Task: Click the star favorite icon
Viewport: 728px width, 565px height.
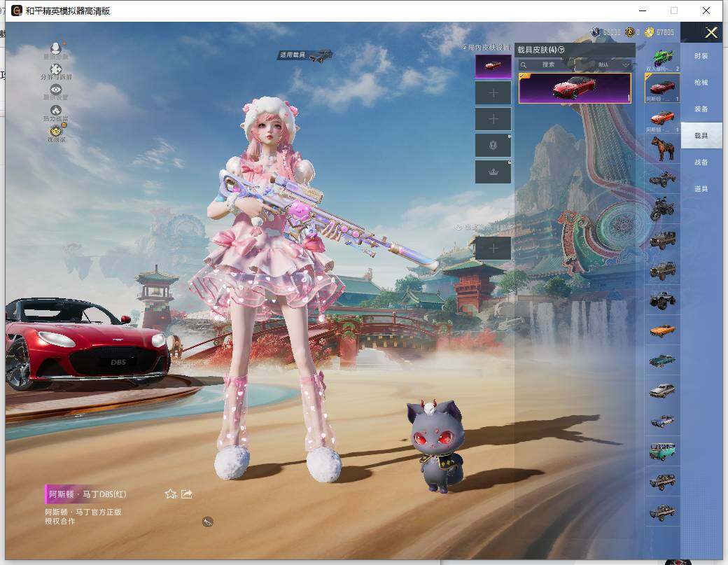Action: coord(170,494)
